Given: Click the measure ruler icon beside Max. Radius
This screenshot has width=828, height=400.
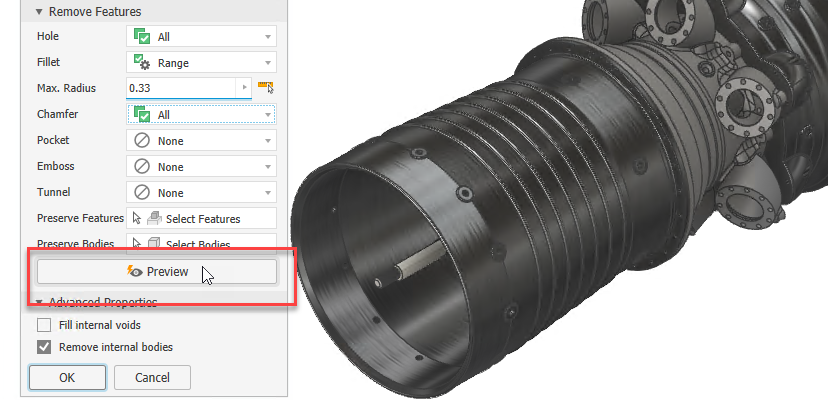Looking at the screenshot, I should click(x=266, y=87).
